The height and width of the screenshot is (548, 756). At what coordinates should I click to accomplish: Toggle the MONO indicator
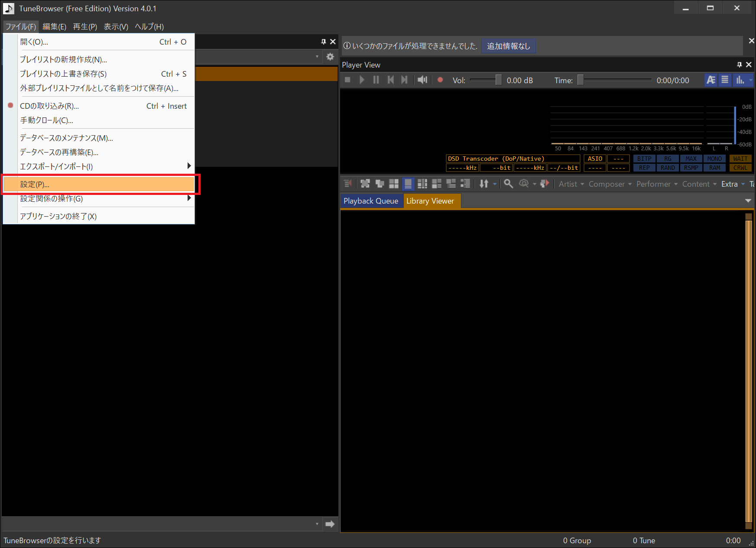(714, 159)
